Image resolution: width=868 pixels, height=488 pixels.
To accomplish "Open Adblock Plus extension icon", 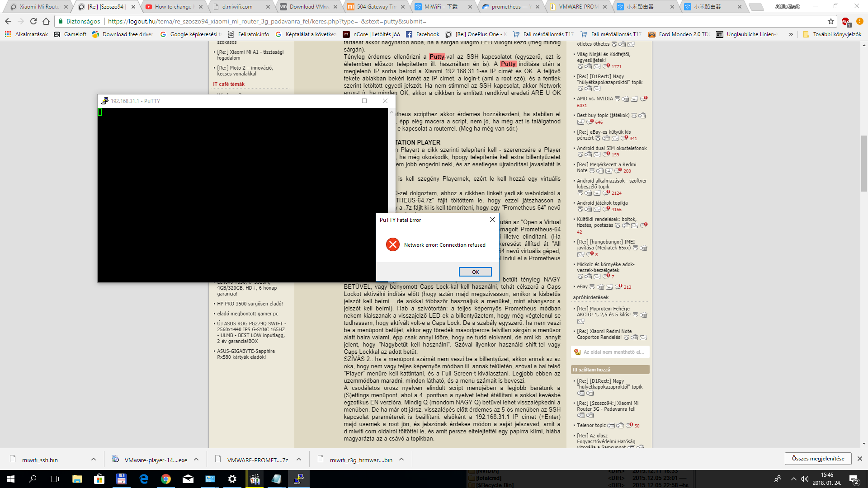I will click(845, 21).
